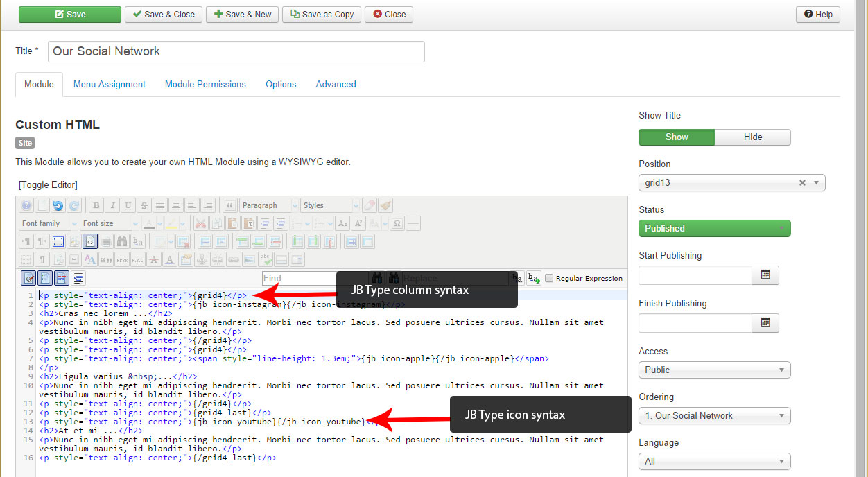Click the code Format source icon
This screenshot has height=477, width=868.
tap(78, 278)
